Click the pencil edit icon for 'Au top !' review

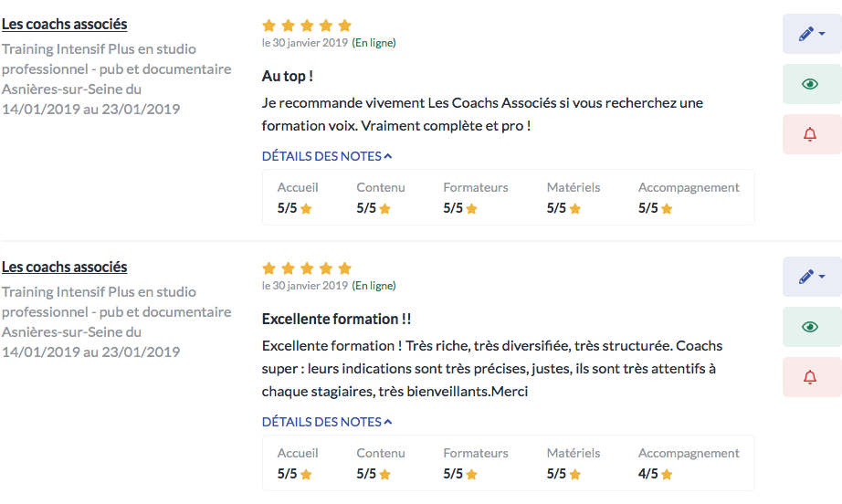click(x=806, y=34)
